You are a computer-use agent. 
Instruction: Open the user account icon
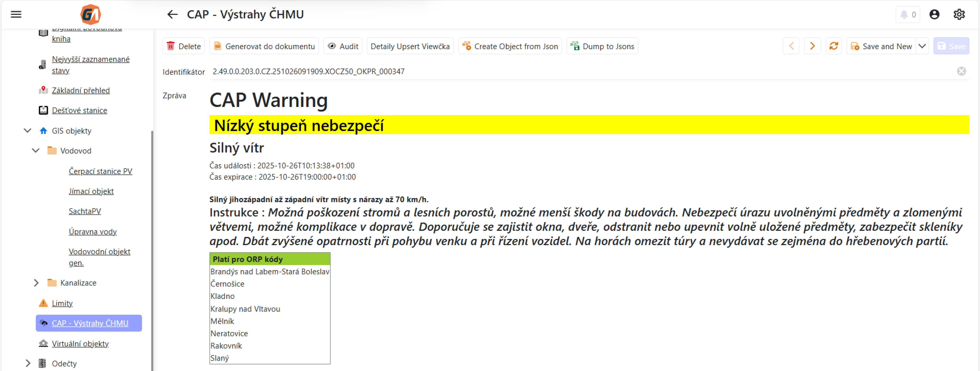[x=934, y=15]
